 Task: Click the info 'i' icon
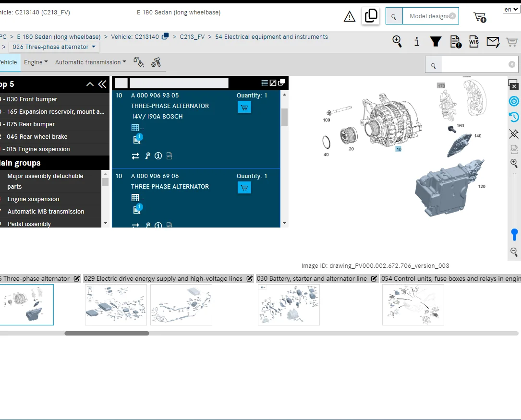click(x=417, y=41)
